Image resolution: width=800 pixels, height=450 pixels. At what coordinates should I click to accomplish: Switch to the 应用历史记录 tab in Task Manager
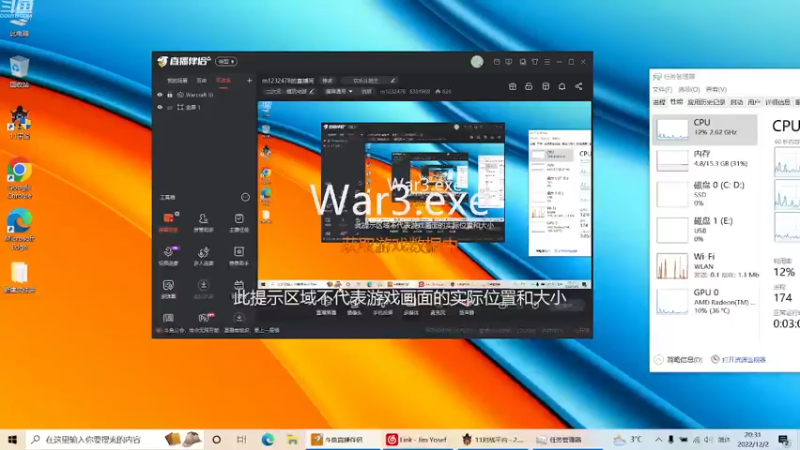[x=706, y=102]
